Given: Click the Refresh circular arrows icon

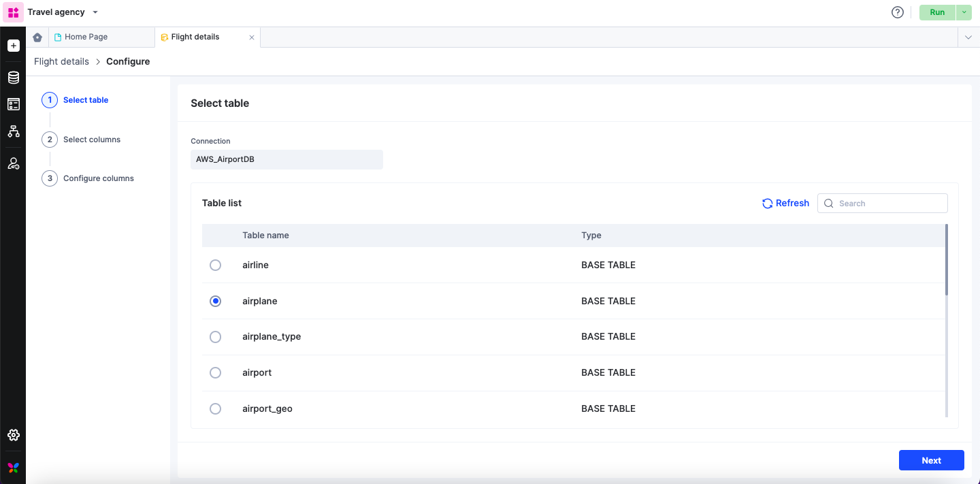Looking at the screenshot, I should (x=768, y=204).
